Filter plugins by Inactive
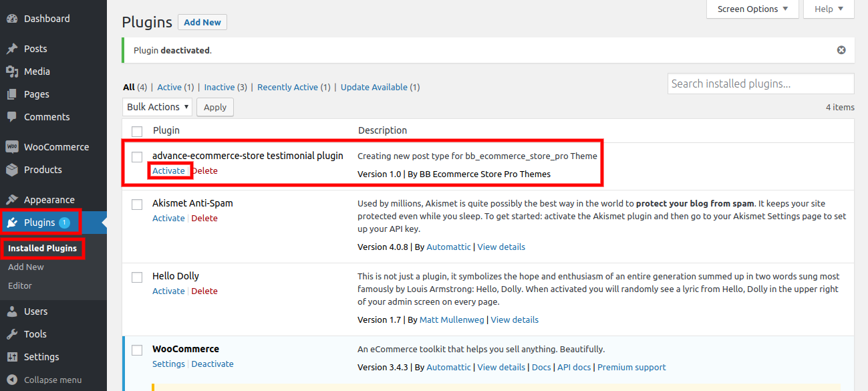The image size is (868, 391). pos(219,88)
